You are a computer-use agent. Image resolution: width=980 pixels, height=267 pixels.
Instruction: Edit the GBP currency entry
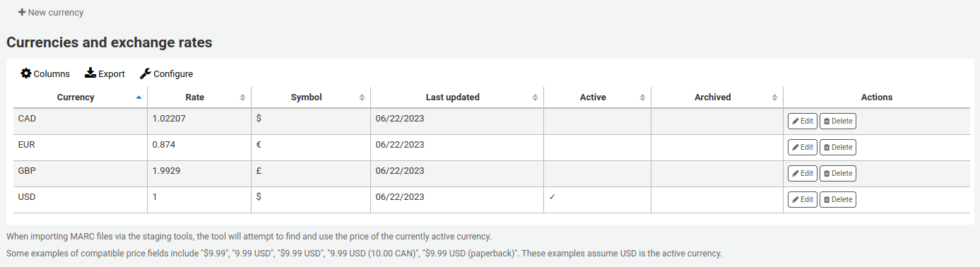(x=802, y=174)
